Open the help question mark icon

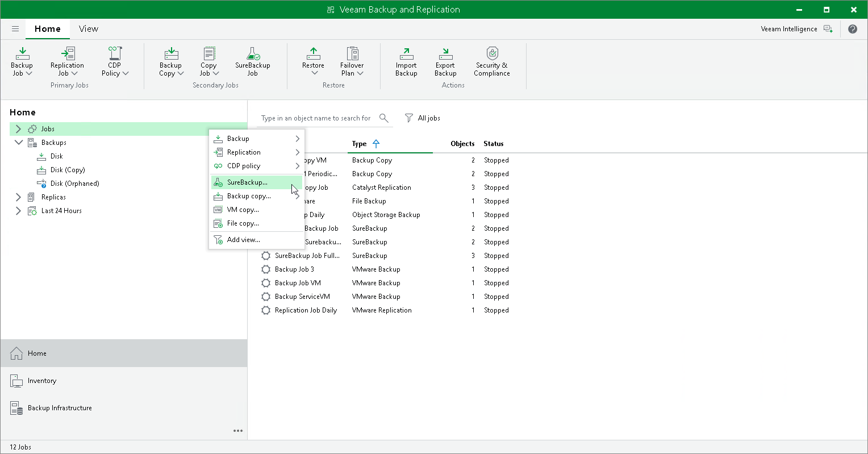pyautogui.click(x=853, y=29)
